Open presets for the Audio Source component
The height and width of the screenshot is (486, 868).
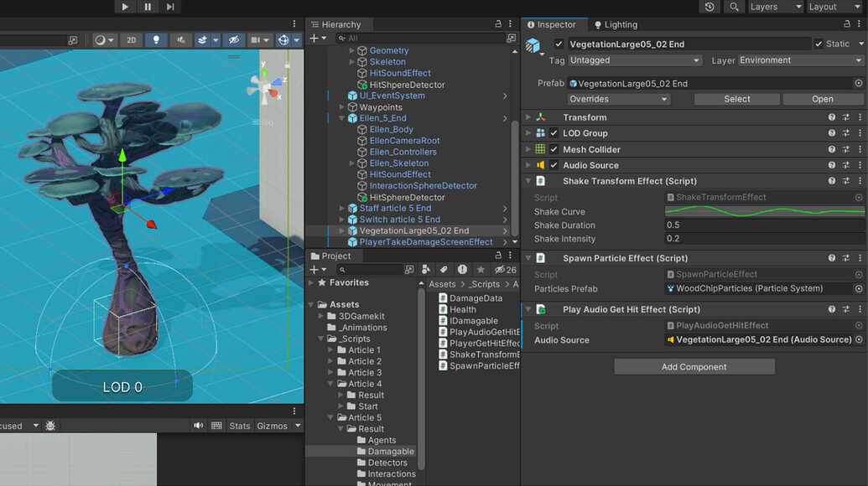click(x=846, y=165)
